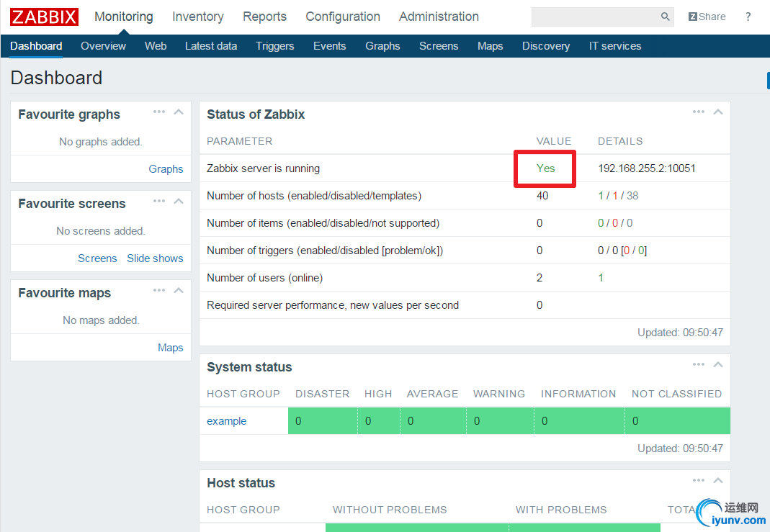Open Favourite maps widget menu dots
The image size is (770, 532).
click(x=159, y=291)
